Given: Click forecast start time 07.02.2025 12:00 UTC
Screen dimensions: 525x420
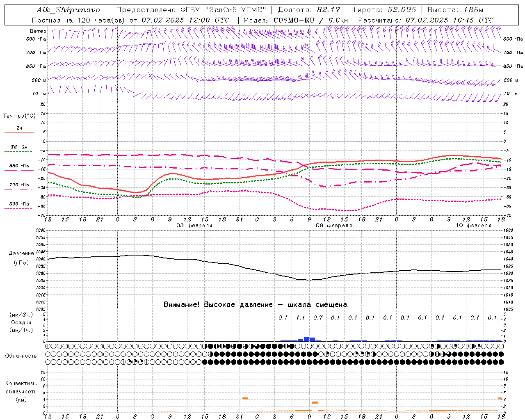Looking at the screenshot, I should (185, 20).
